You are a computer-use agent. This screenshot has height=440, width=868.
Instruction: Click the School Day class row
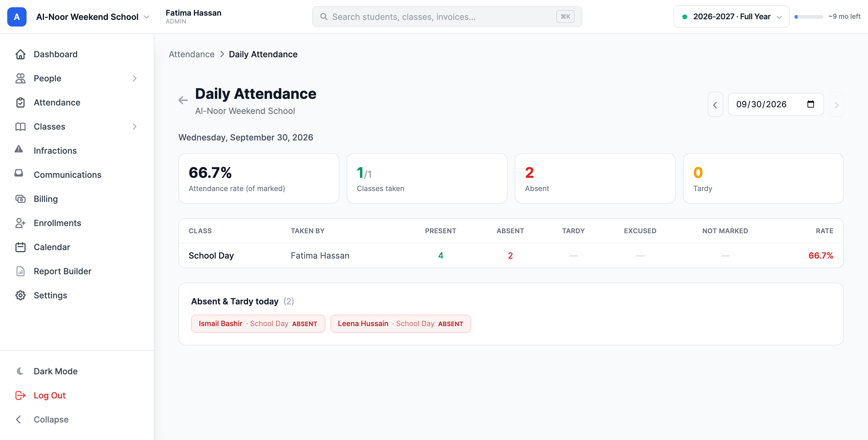[511, 256]
